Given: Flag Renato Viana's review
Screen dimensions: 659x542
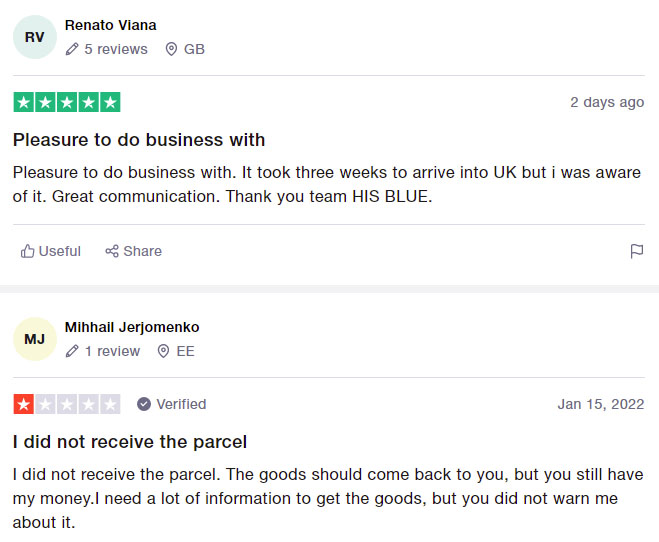Looking at the screenshot, I should [637, 251].
